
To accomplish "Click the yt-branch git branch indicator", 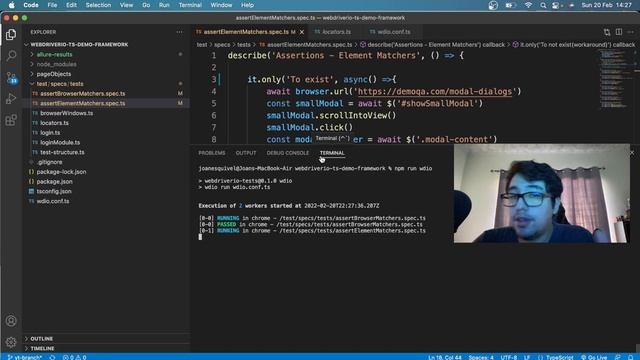I will point(24,357).
